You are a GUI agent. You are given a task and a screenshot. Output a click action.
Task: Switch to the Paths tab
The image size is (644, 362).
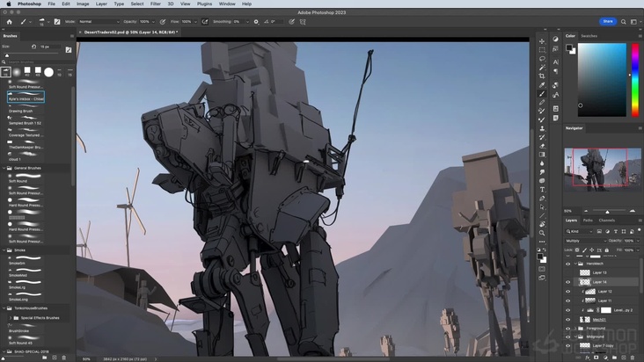[588, 221]
